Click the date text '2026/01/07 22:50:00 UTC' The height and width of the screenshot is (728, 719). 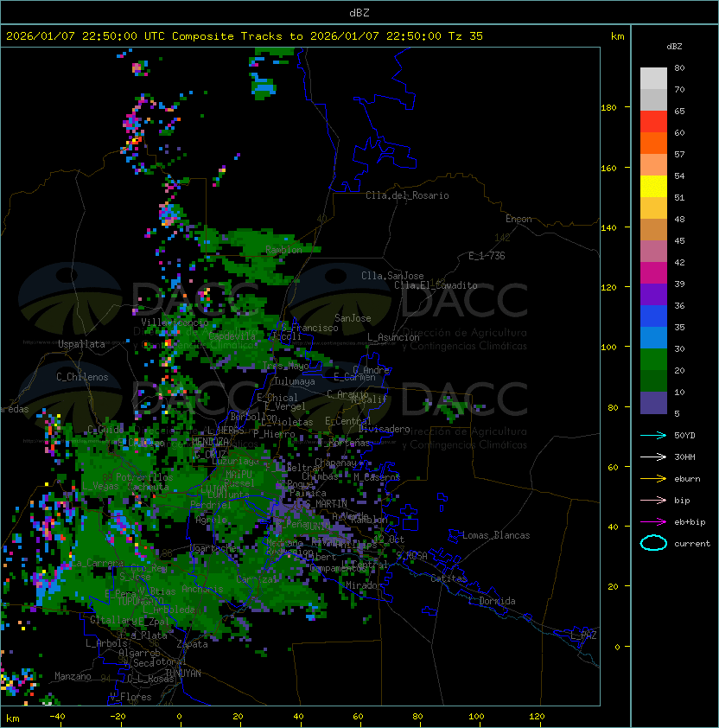point(86,36)
